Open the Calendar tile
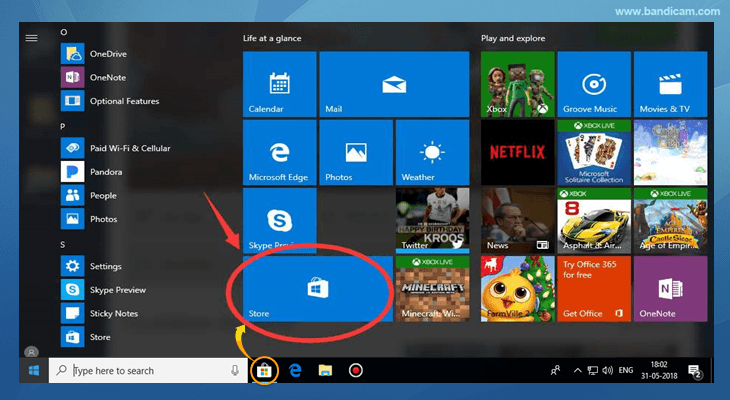This screenshot has height=400, width=730. 279,84
